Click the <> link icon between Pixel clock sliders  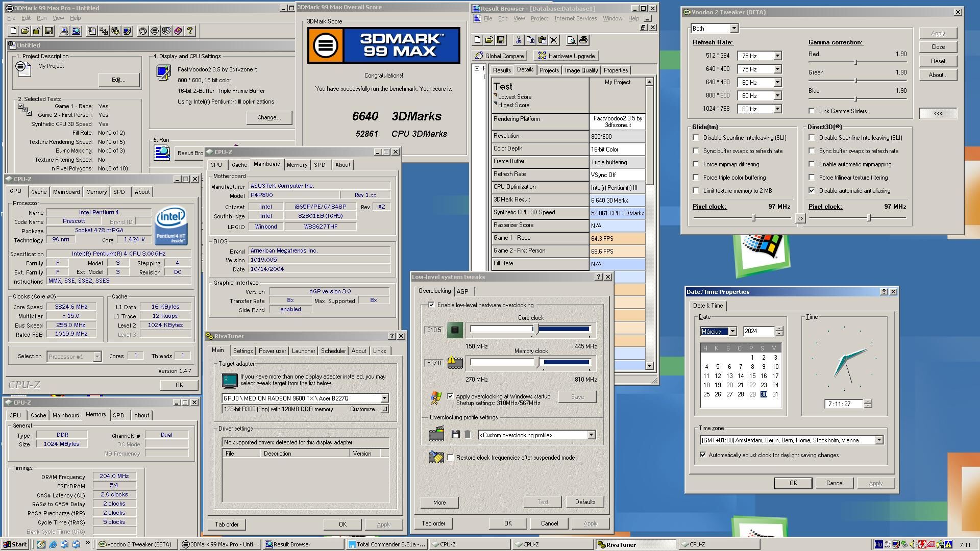click(800, 218)
